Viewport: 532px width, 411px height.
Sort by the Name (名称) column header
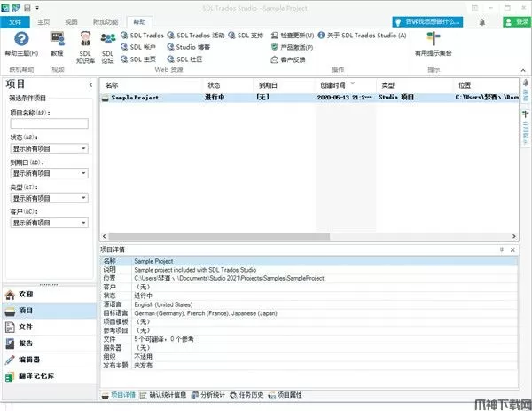[x=152, y=85]
